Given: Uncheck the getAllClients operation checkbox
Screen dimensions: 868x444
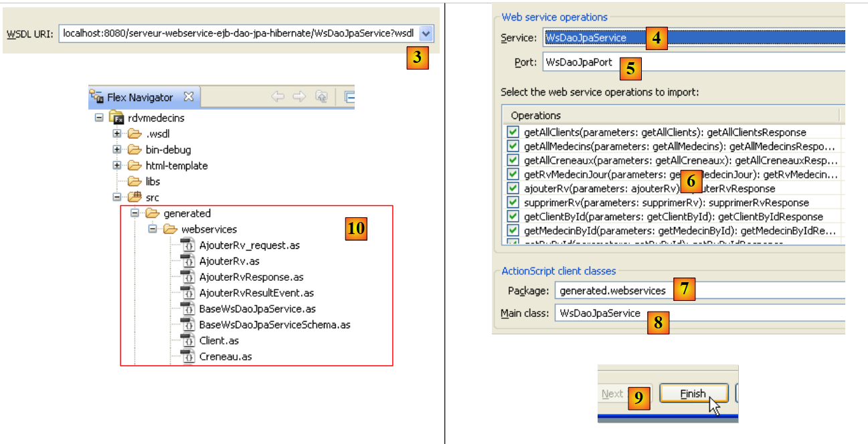Looking at the screenshot, I should pyautogui.click(x=513, y=132).
